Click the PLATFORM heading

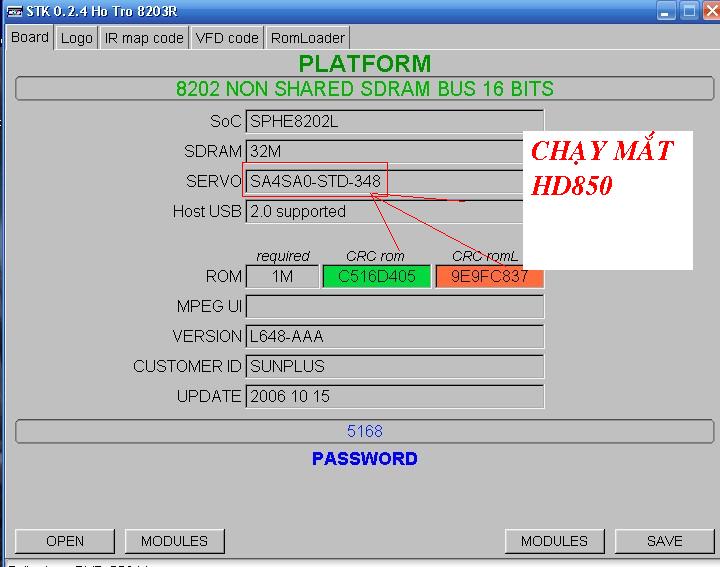pos(365,63)
